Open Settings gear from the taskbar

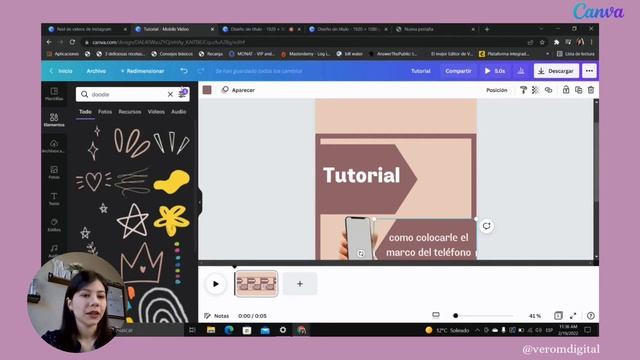pyautogui.click(x=282, y=330)
